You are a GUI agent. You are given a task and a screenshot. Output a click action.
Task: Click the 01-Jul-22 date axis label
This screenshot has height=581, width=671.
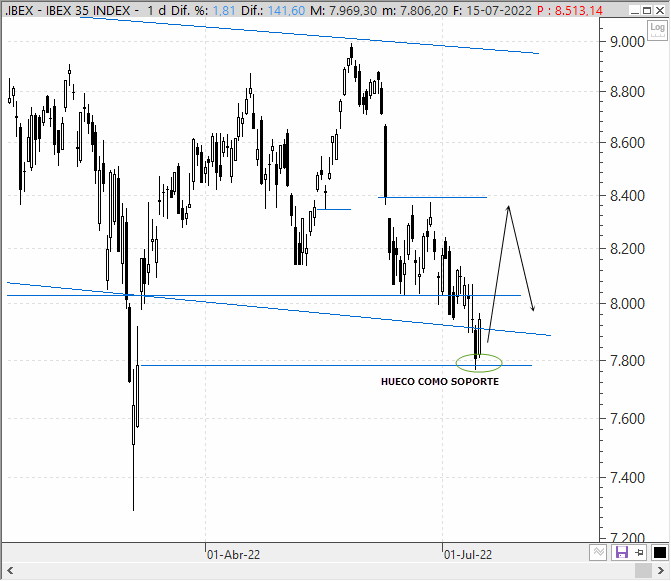468,555
